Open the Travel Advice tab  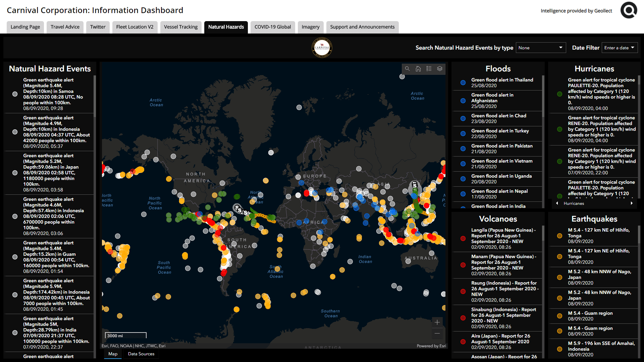[65, 27]
